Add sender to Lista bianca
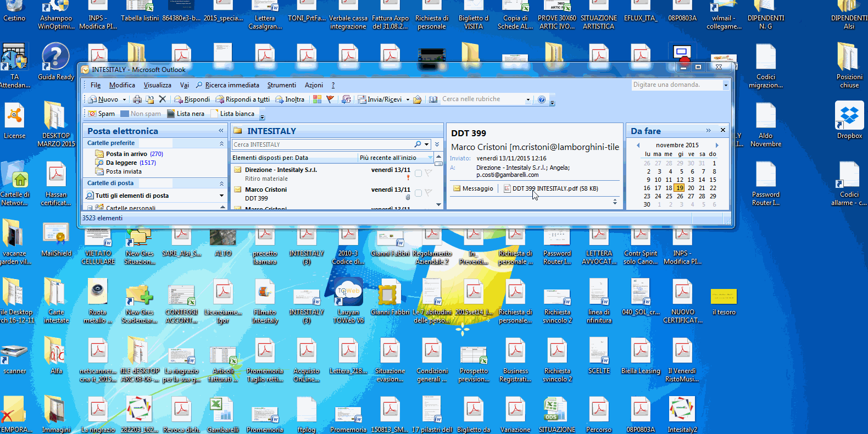 [233, 114]
